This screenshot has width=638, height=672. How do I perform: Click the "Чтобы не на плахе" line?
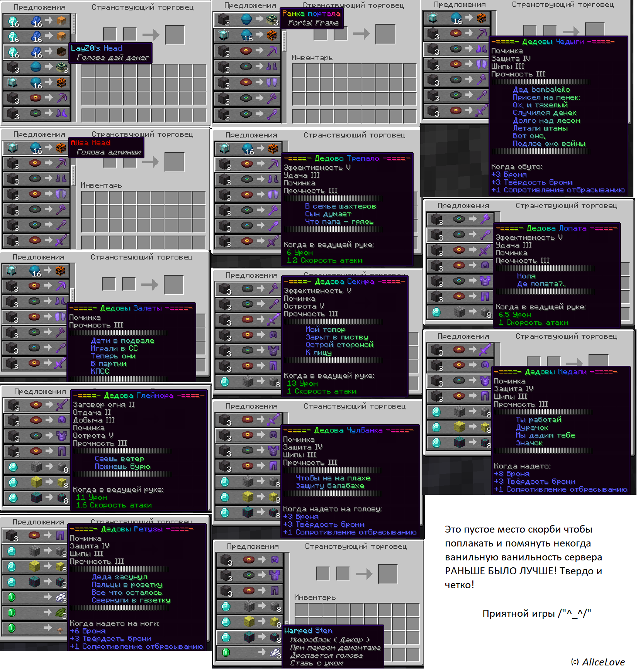tap(333, 478)
